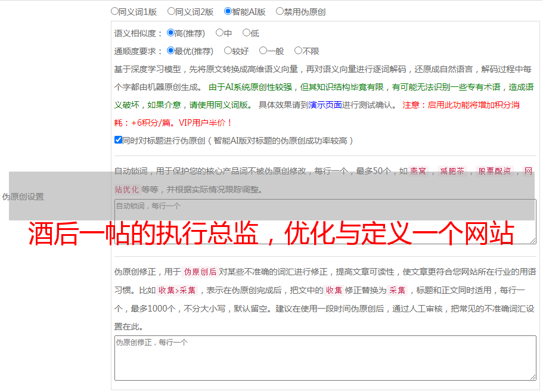The width and height of the screenshot is (543, 392).
Task: Set 语义相似度 to 高(推荐)
Action: pyautogui.click(x=170, y=33)
